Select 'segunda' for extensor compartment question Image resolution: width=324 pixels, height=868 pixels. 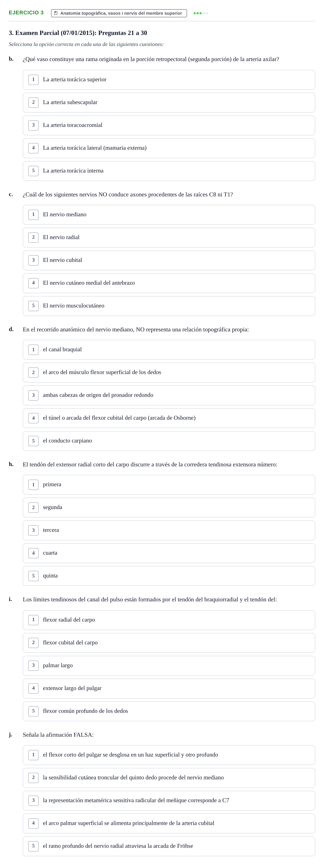point(169,507)
